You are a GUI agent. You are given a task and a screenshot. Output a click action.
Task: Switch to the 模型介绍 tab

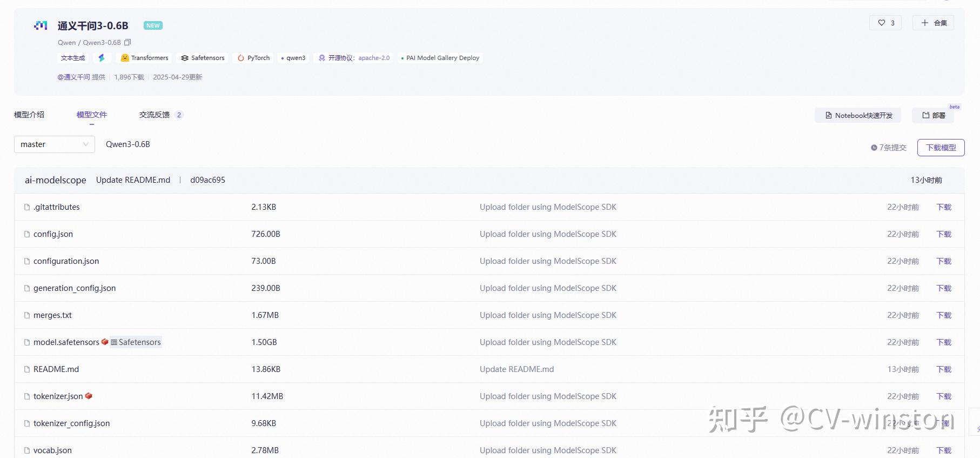29,115
